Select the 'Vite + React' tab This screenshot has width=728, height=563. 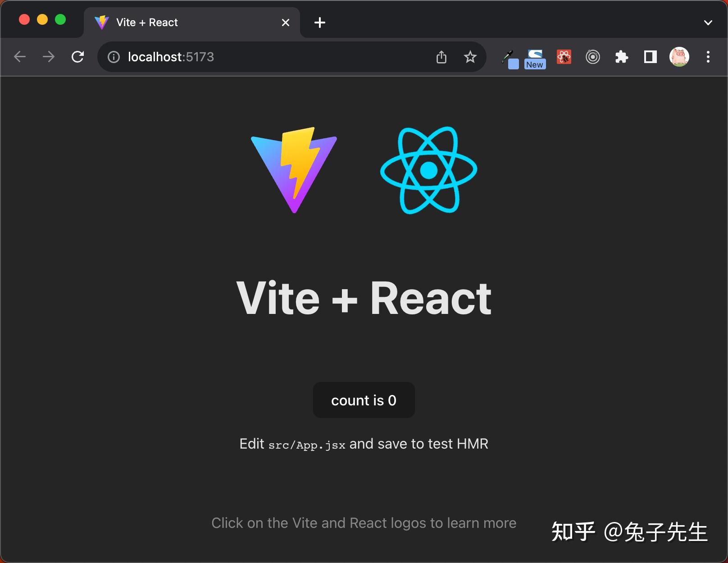[x=191, y=23]
